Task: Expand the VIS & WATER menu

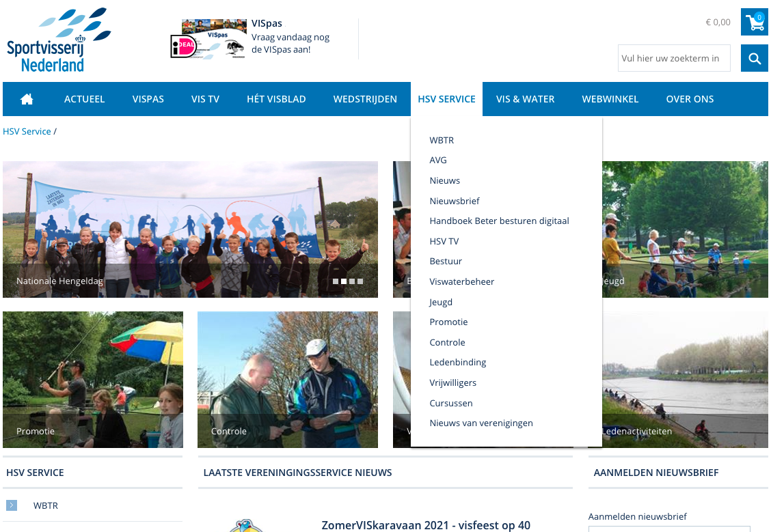Action: click(525, 99)
